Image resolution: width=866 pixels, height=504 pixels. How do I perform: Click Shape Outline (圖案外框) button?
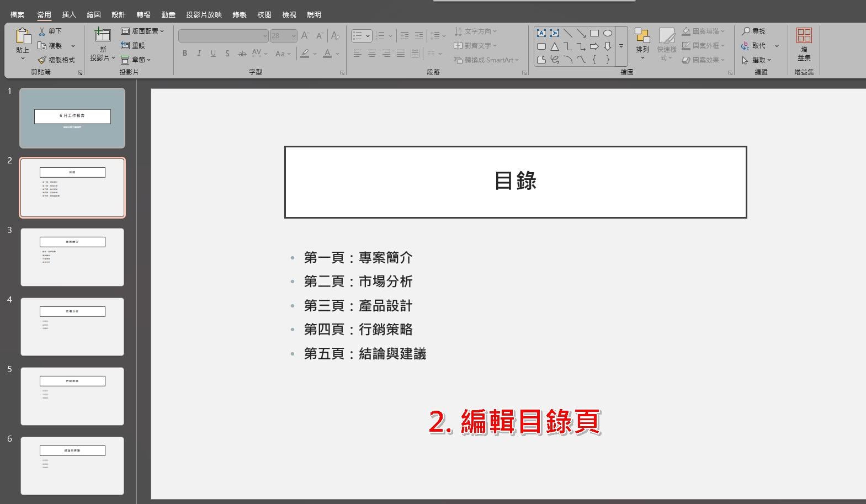(x=703, y=46)
